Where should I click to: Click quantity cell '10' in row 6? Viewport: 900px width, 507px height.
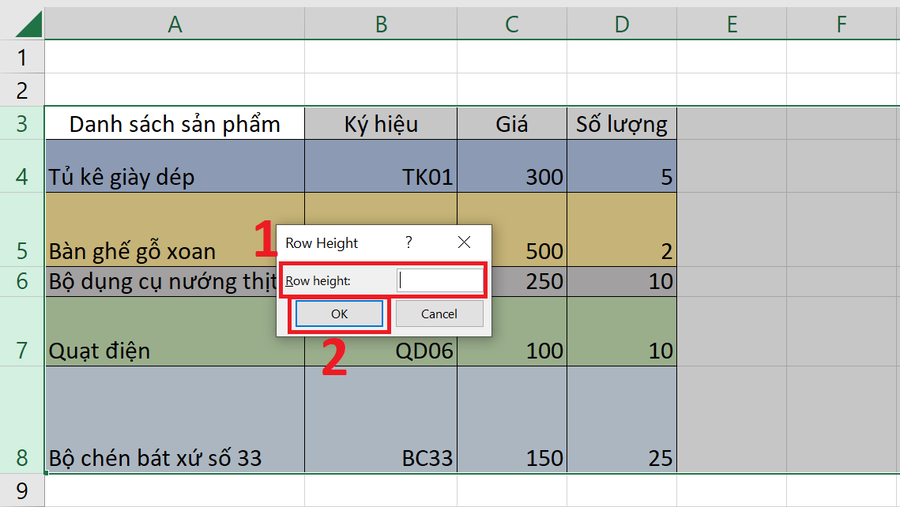tap(622, 281)
